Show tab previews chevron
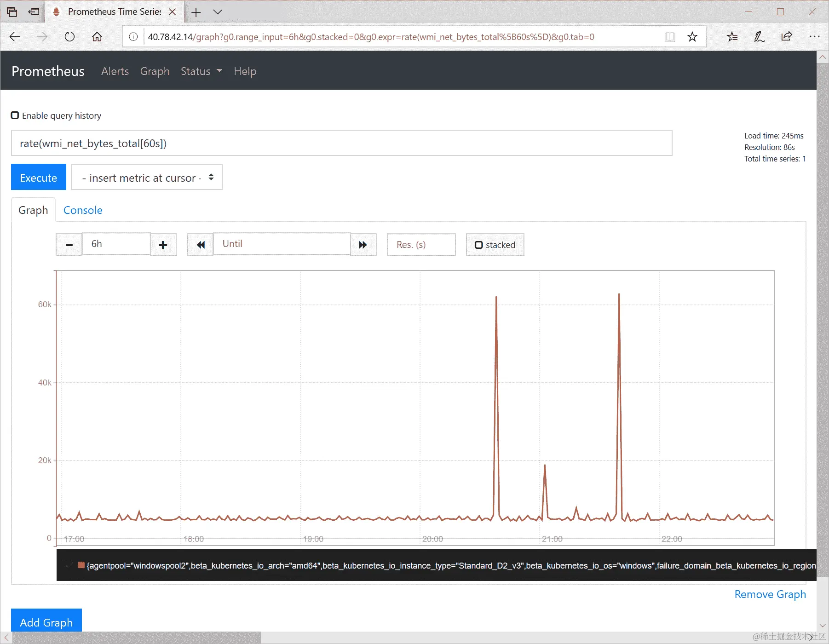This screenshot has height=644, width=829. tap(218, 12)
